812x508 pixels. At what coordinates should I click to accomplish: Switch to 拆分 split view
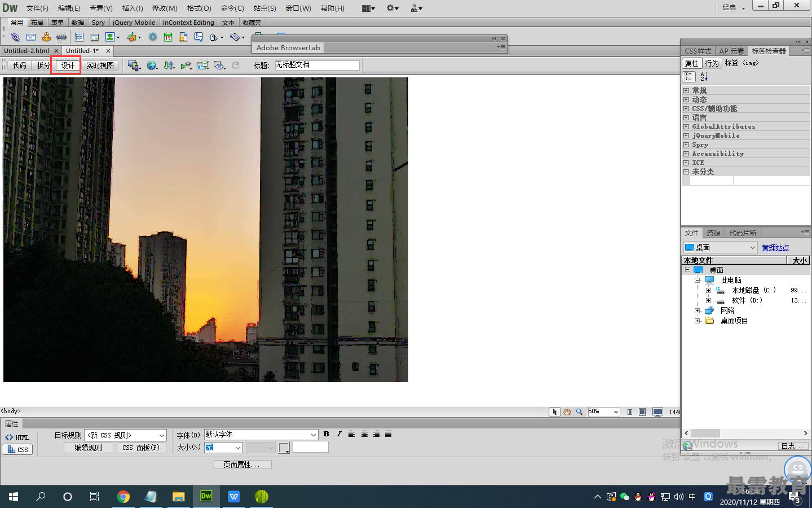coord(43,65)
